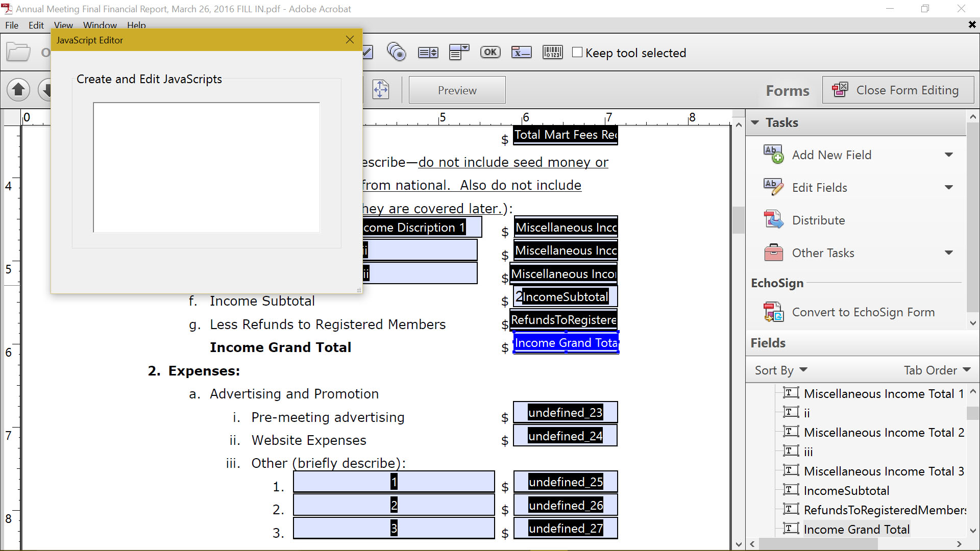Click the undefined_25 form field
This screenshot has height=551, width=980.
(x=565, y=482)
